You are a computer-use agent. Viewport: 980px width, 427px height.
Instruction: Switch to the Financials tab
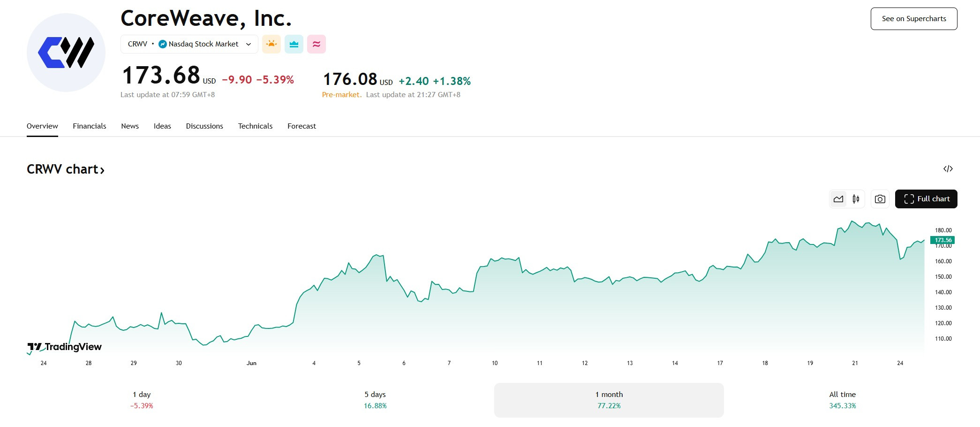(x=90, y=126)
